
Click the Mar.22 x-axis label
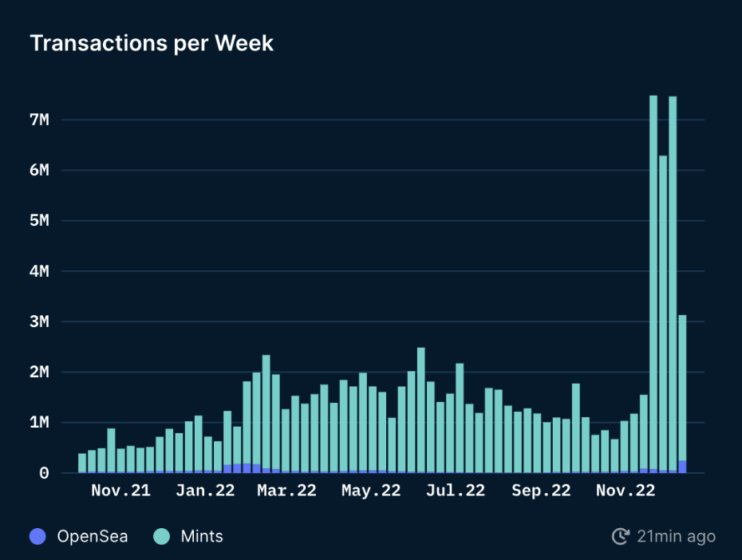click(x=286, y=491)
